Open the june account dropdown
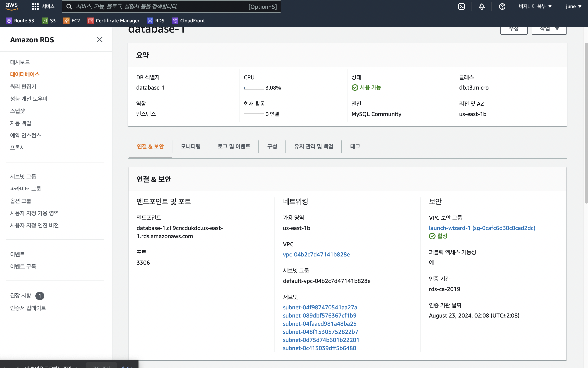Screen dimensions: 588x368 click(x=573, y=7)
